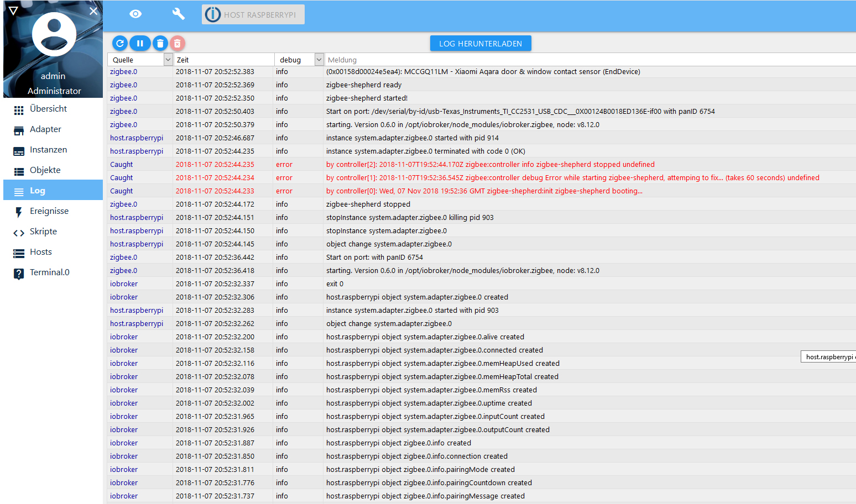Click 'host.raspberrypi' source at 20:52:46.687
Screen dimensions: 856x504
137,138
